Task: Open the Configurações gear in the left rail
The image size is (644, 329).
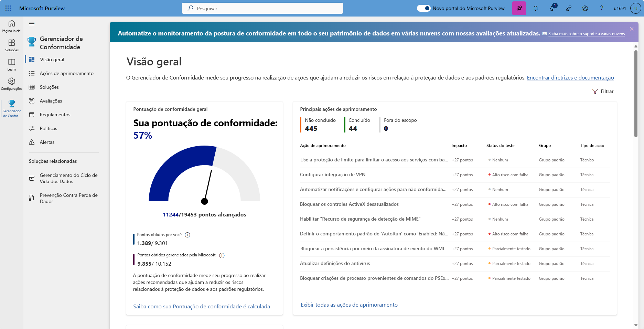Action: point(12,84)
